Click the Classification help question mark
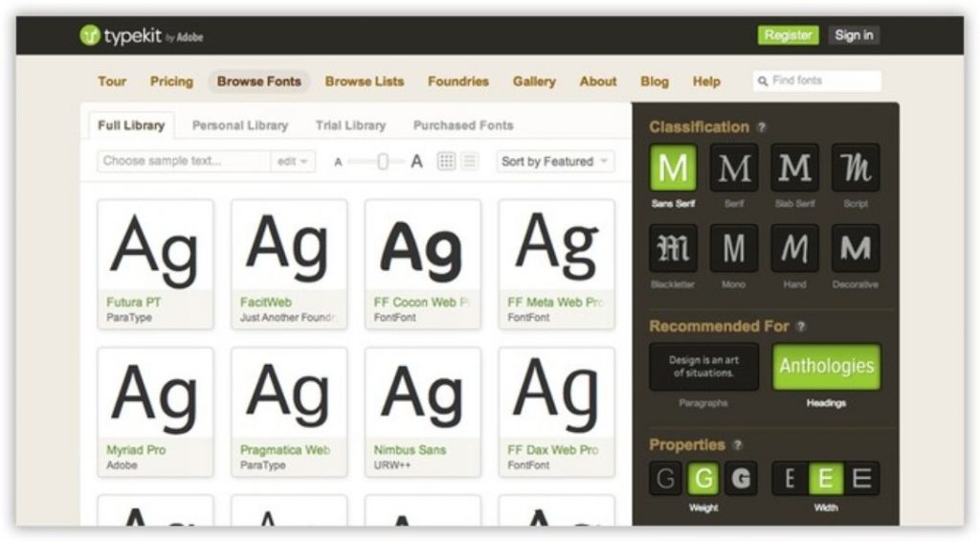980x542 pixels. (761, 127)
